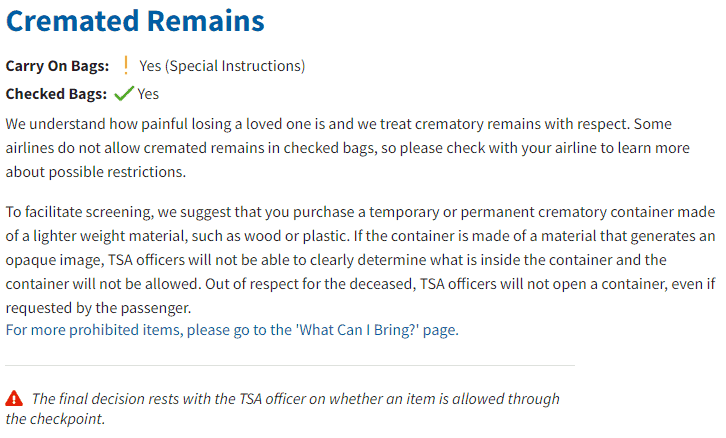The width and height of the screenshot is (726, 438).
Task: Click the green checkmark icon
Action: point(124,94)
